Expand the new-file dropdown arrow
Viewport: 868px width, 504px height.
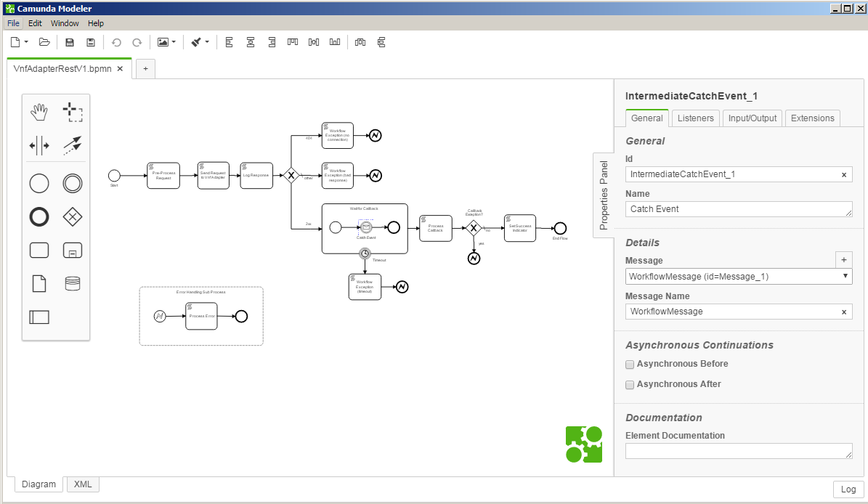pos(26,42)
